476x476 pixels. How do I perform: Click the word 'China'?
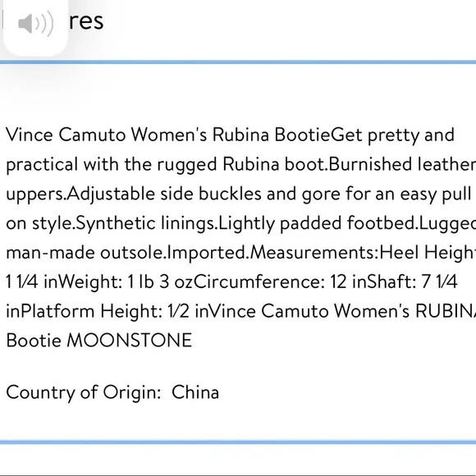coord(195,392)
